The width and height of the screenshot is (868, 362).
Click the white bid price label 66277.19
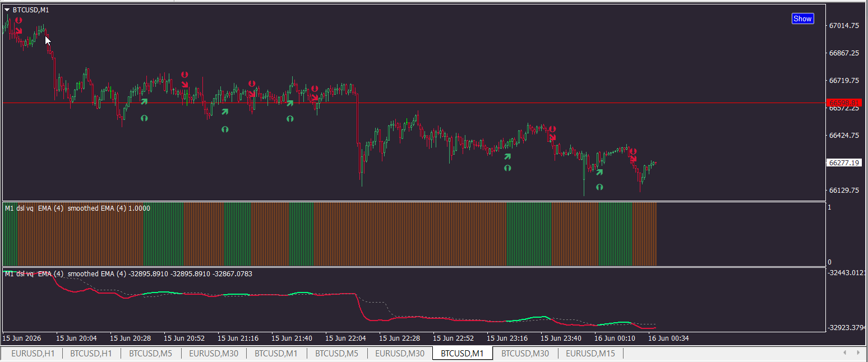[x=844, y=163]
